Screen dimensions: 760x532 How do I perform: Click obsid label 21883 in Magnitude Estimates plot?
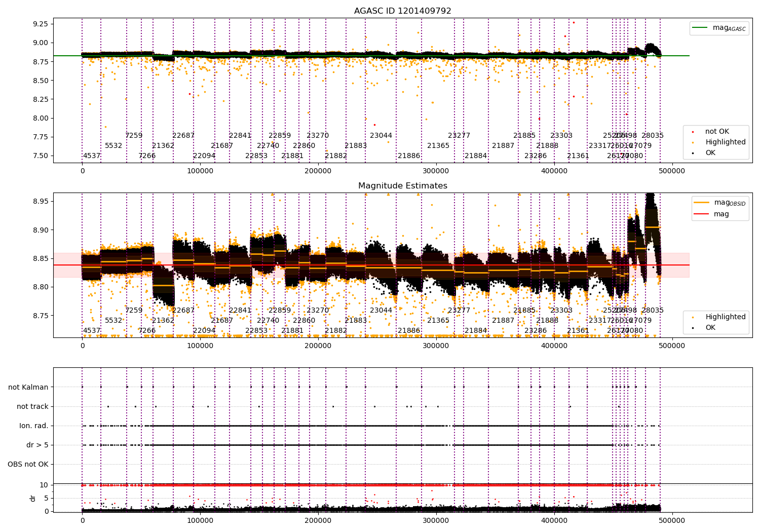pos(356,321)
